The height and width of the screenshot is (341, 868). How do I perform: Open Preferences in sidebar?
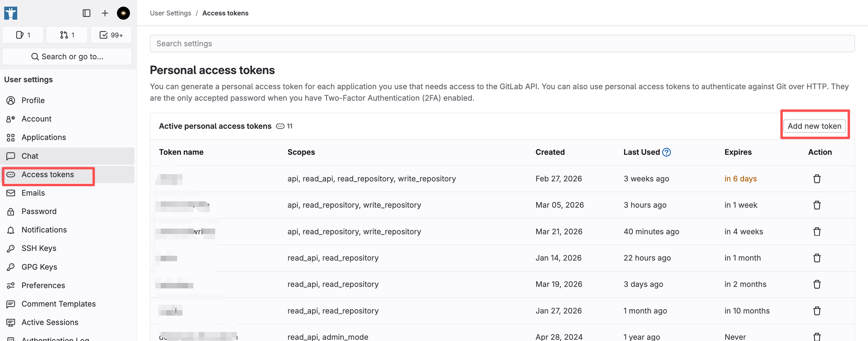click(43, 285)
